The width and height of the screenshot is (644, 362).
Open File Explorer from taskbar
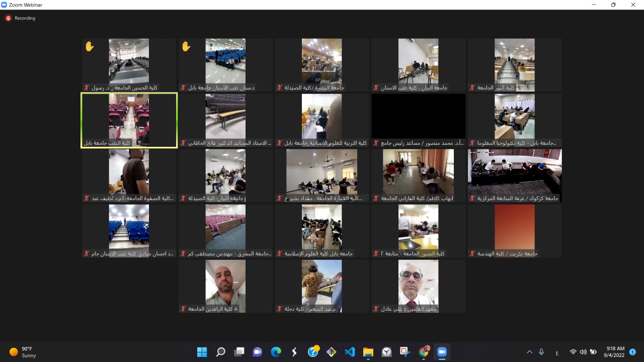point(368,352)
